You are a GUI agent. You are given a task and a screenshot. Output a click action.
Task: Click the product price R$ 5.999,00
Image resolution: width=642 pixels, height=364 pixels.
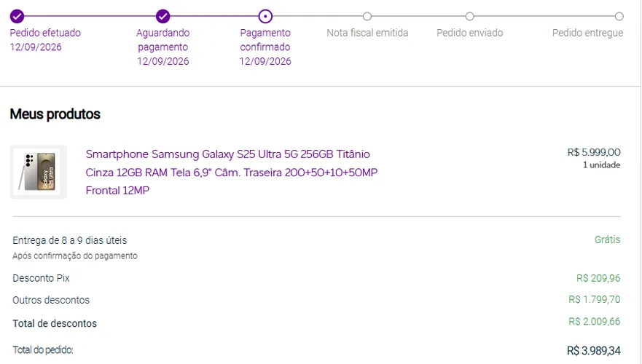click(x=594, y=152)
